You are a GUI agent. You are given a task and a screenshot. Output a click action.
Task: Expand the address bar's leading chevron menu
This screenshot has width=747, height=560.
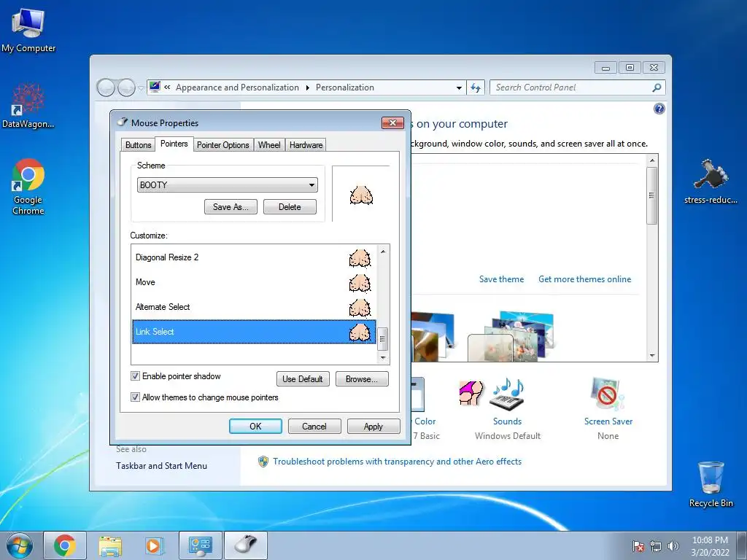(167, 87)
